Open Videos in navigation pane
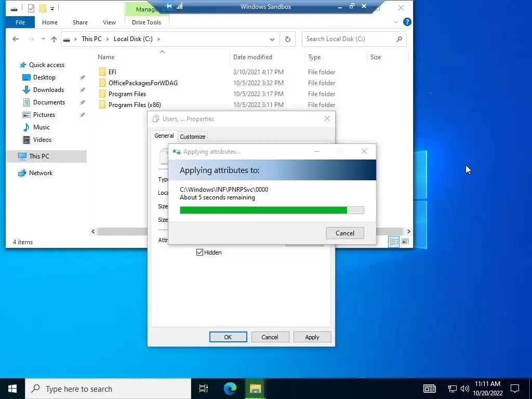Image resolution: width=532 pixels, height=399 pixels. click(42, 140)
